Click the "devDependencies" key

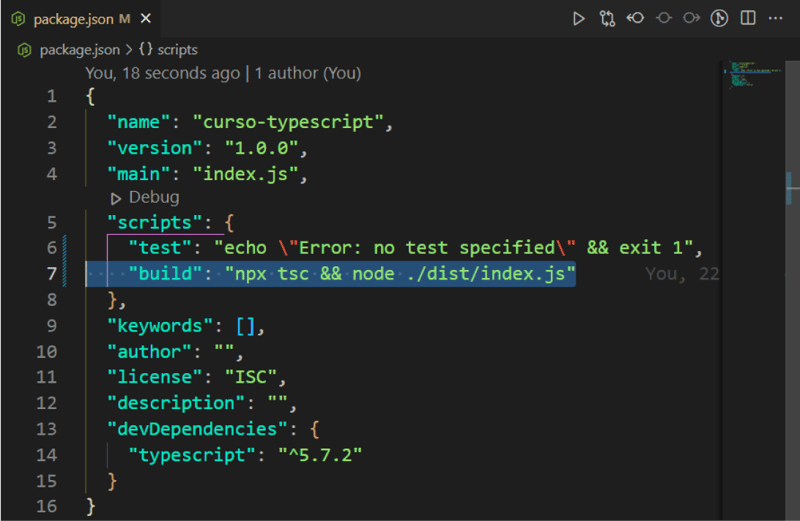197,429
